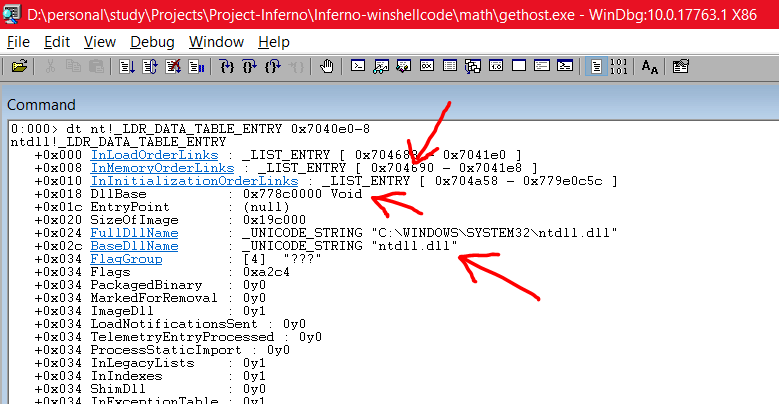The width and height of the screenshot is (779, 404).
Task: Open the Watch window icon
Action: 381,66
